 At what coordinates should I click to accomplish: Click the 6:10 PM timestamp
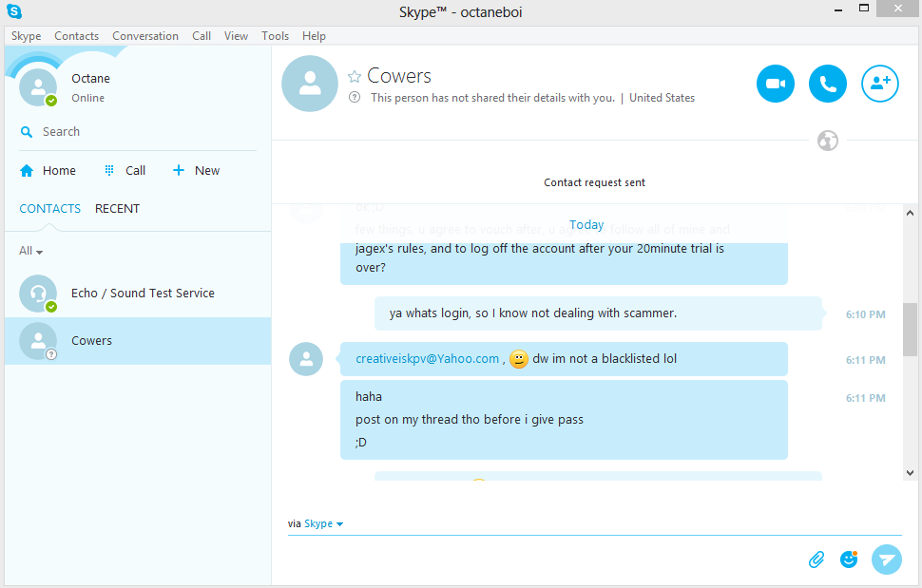point(866,314)
